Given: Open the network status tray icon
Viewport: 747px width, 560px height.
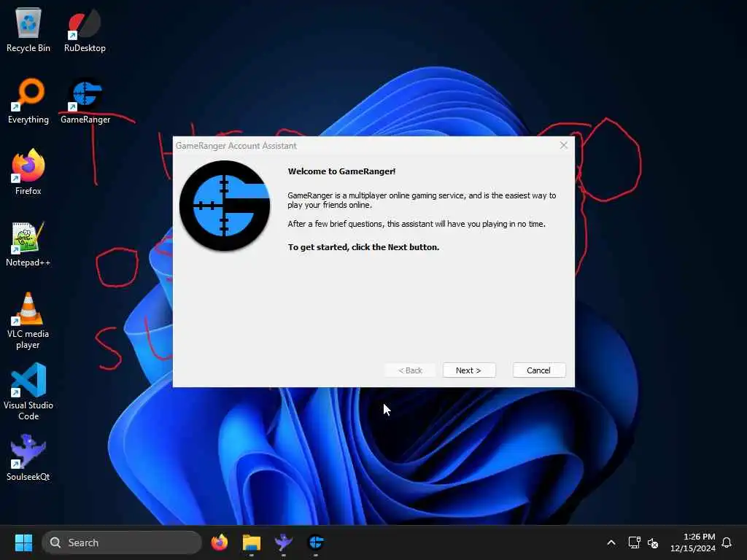Looking at the screenshot, I should [634, 542].
